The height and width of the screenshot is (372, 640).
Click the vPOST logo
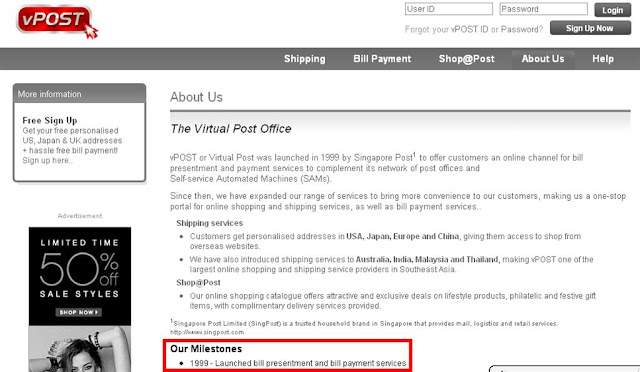(57, 22)
